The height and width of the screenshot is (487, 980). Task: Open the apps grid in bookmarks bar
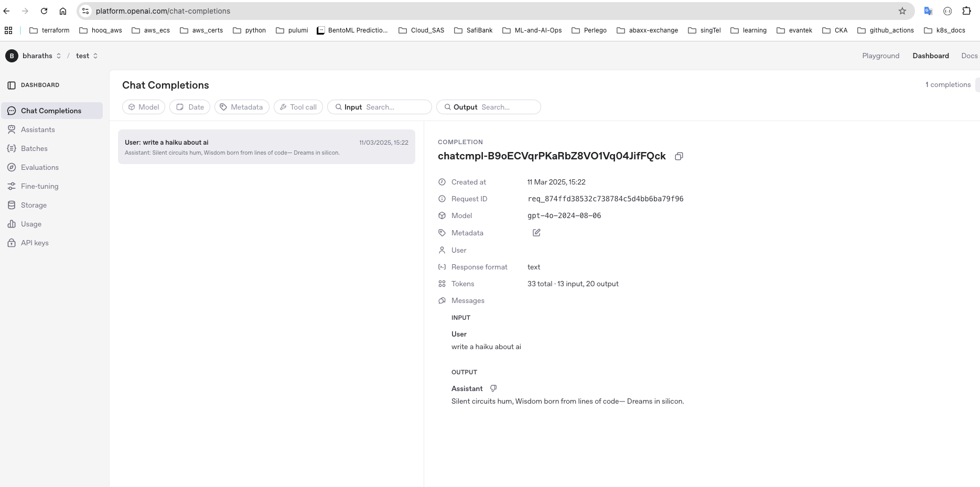coord(8,30)
